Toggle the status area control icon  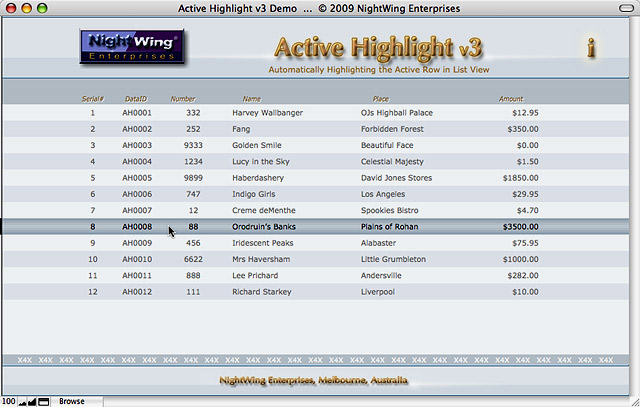[x=44, y=402]
